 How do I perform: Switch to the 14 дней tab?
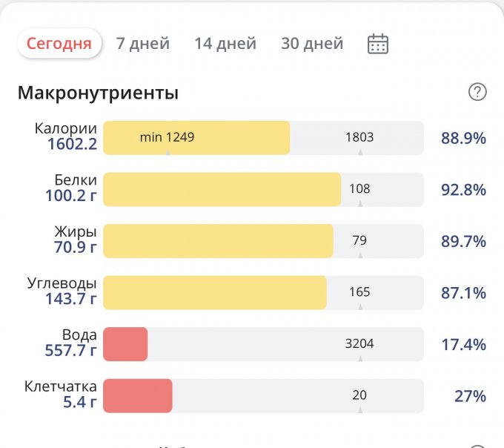[225, 44]
